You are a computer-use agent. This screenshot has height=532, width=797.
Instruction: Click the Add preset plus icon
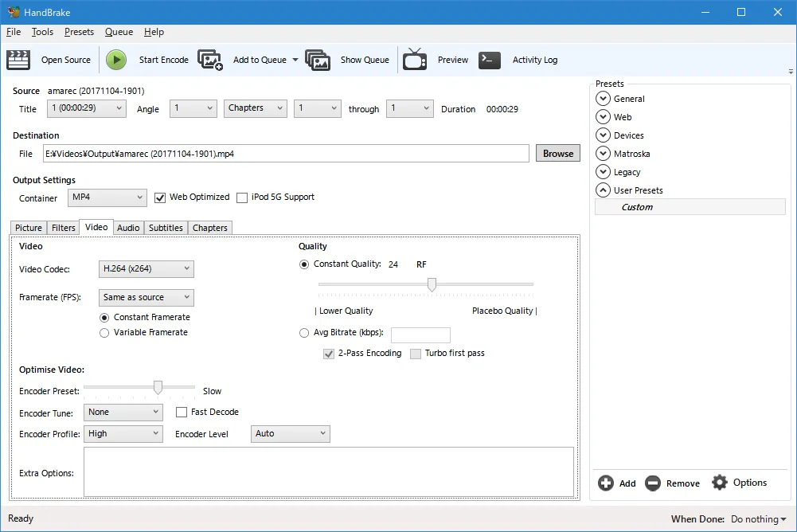[x=606, y=483]
